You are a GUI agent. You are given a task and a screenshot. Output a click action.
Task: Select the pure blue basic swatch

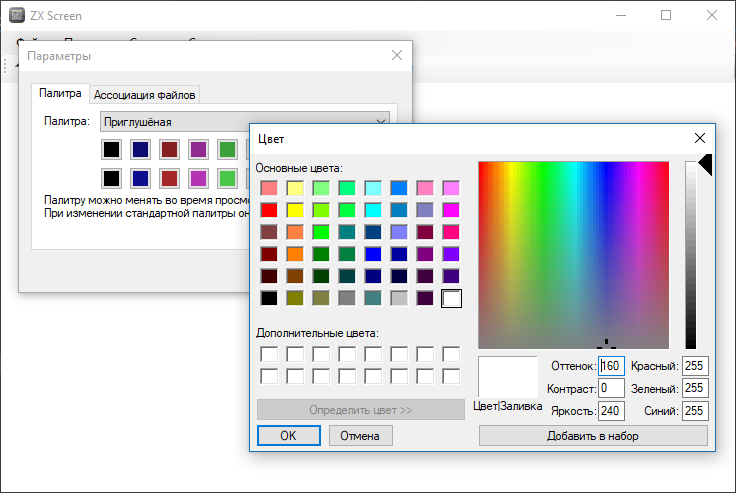point(373,254)
